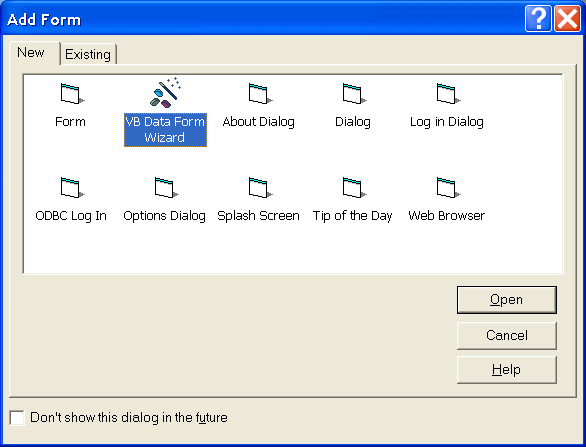Pick the Dialog template icon

point(354,93)
